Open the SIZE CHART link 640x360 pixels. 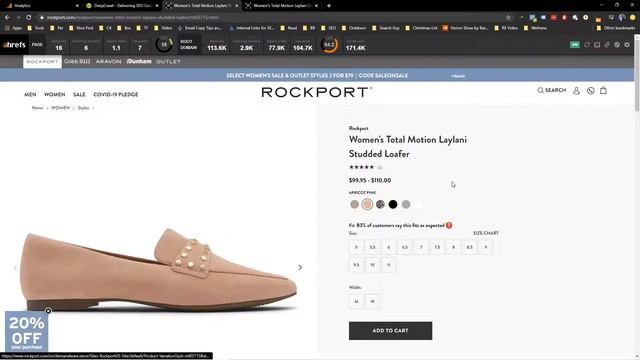click(x=486, y=233)
